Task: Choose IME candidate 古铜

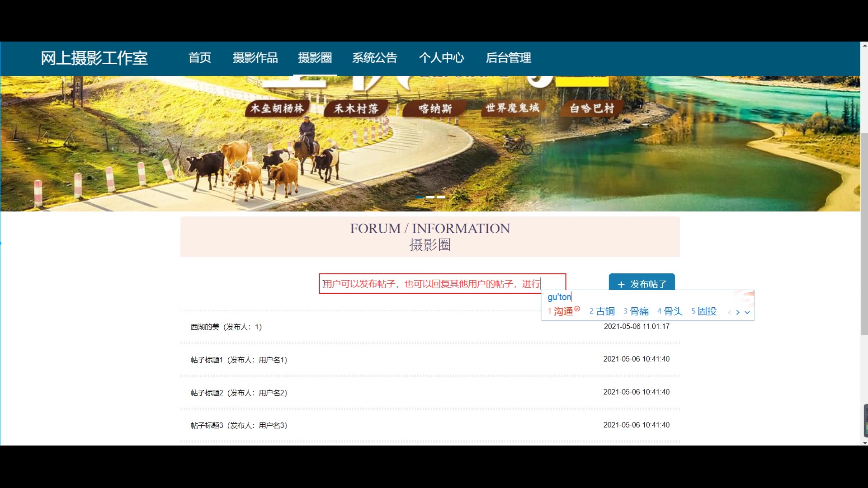Action: tap(605, 311)
